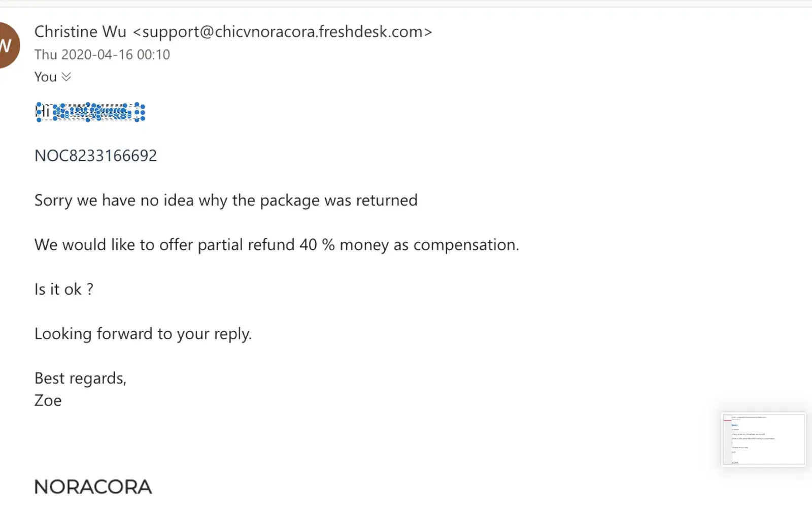The height and width of the screenshot is (508, 812).
Task: Click sender name Christine Wu
Action: (x=80, y=31)
